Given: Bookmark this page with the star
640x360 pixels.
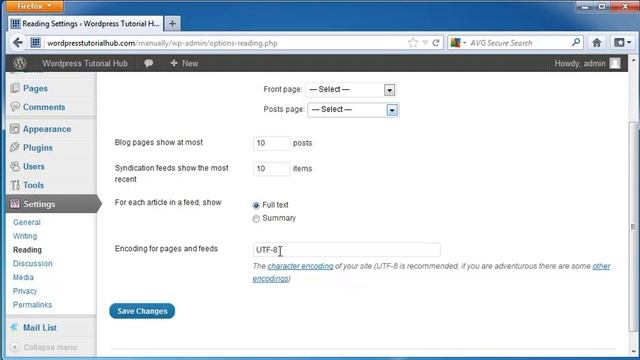Looking at the screenshot, I should pyautogui.click(x=413, y=43).
